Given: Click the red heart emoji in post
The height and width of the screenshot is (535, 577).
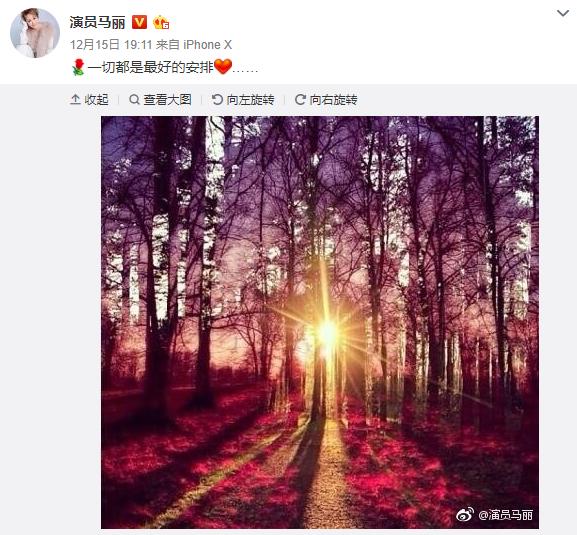Looking at the screenshot, I should tap(223, 67).
